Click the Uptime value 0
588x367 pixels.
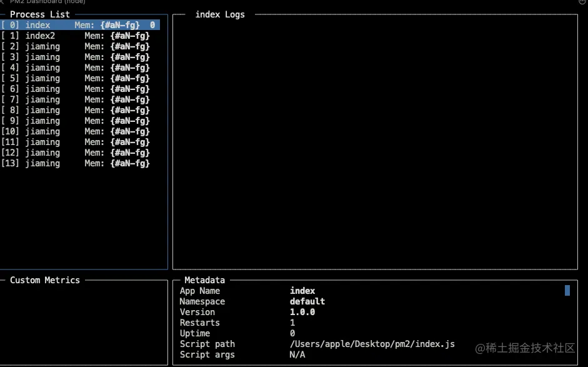292,333
